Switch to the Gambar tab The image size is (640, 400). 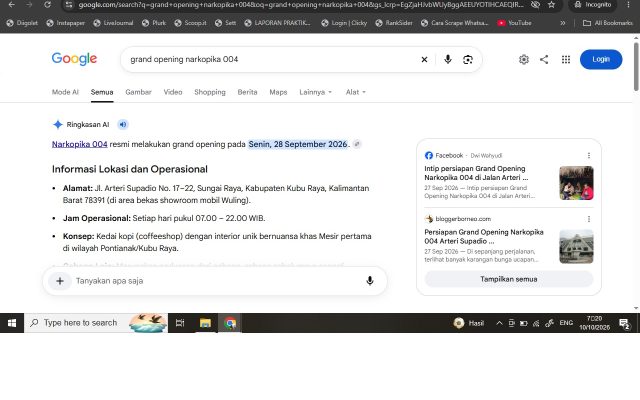[x=138, y=92]
